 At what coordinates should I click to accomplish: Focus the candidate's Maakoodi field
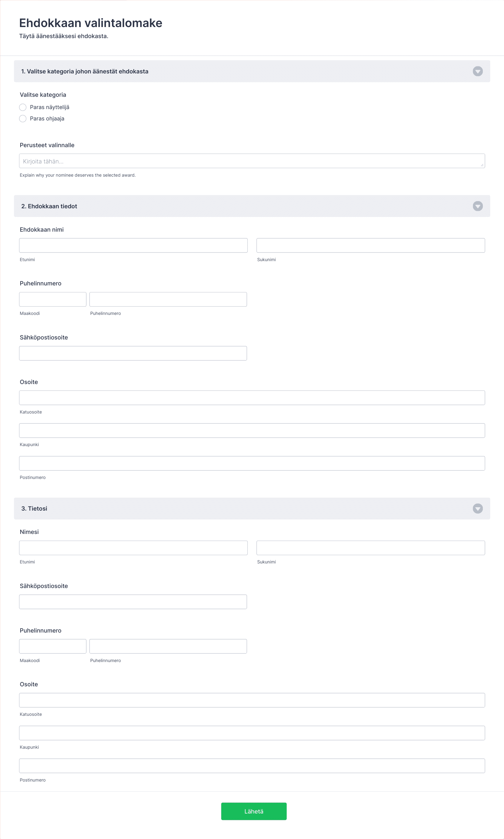point(53,299)
